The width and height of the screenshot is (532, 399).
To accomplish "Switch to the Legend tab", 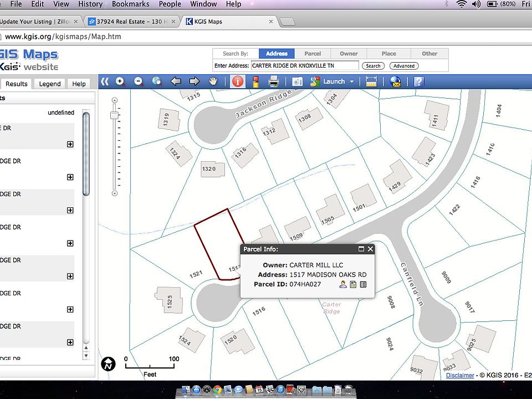I will pyautogui.click(x=50, y=84).
